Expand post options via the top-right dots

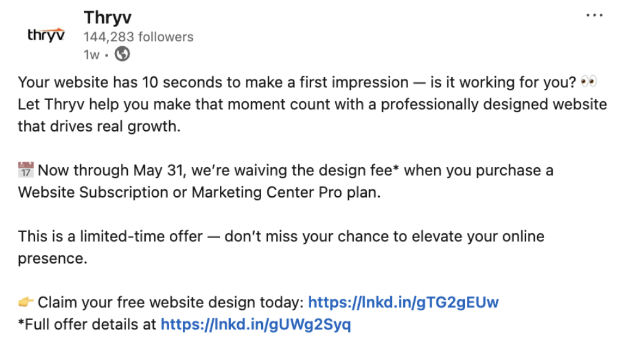tap(595, 14)
